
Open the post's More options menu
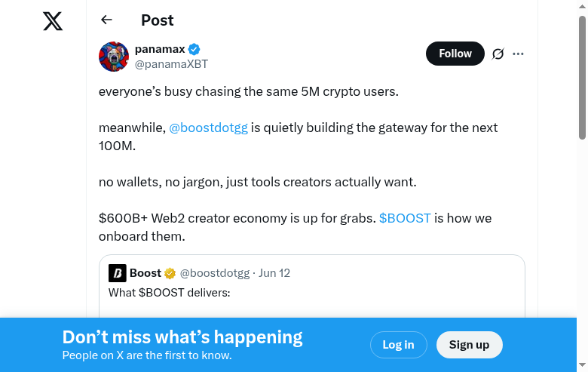[x=518, y=54]
